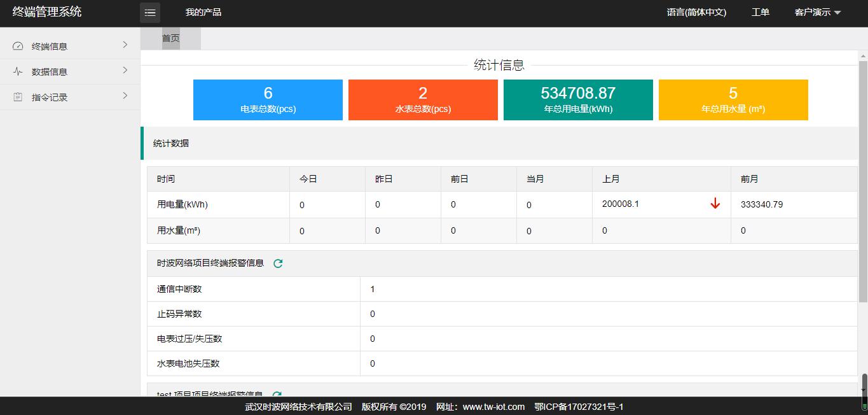Click the dashboard gauge icon beside 终端信息
This screenshot has width=868, height=415.
coord(18,46)
